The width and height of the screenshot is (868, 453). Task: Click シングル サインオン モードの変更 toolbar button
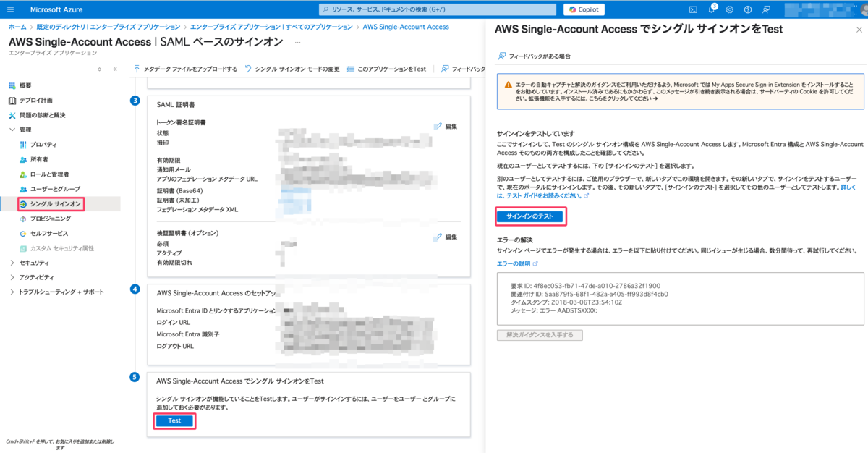point(292,69)
